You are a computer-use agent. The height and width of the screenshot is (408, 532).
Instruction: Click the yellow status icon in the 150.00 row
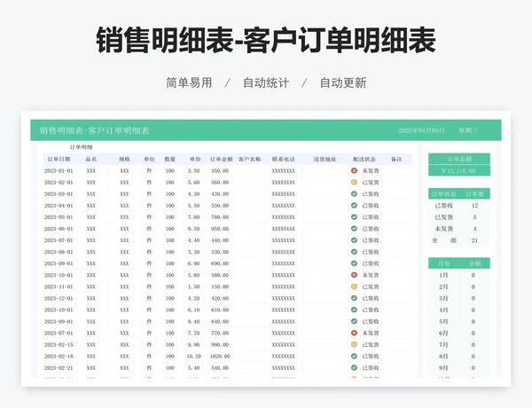click(x=354, y=286)
